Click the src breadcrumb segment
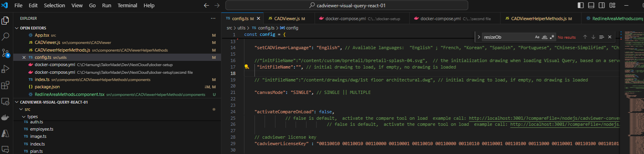Screen dimensions: 644x154 pos(229,28)
